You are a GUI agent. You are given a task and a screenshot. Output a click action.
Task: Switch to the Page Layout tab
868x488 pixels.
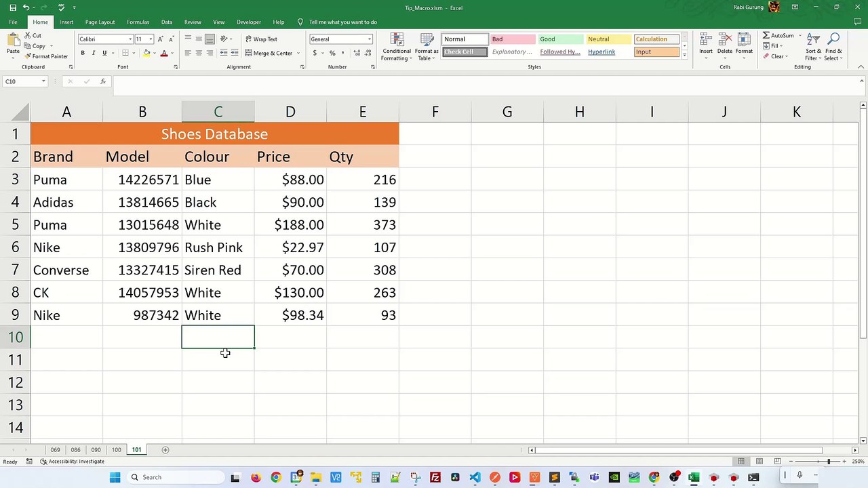[x=100, y=22]
